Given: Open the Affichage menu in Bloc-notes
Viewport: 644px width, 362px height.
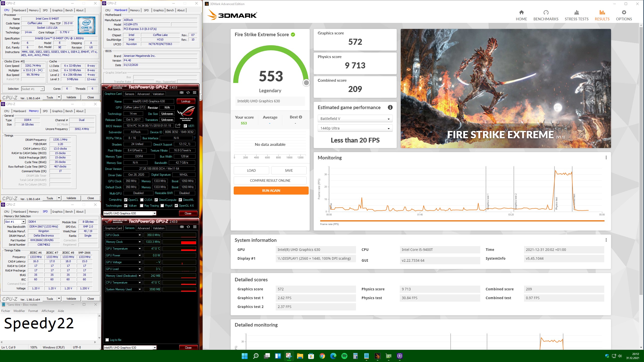Looking at the screenshot, I should click(48, 311).
